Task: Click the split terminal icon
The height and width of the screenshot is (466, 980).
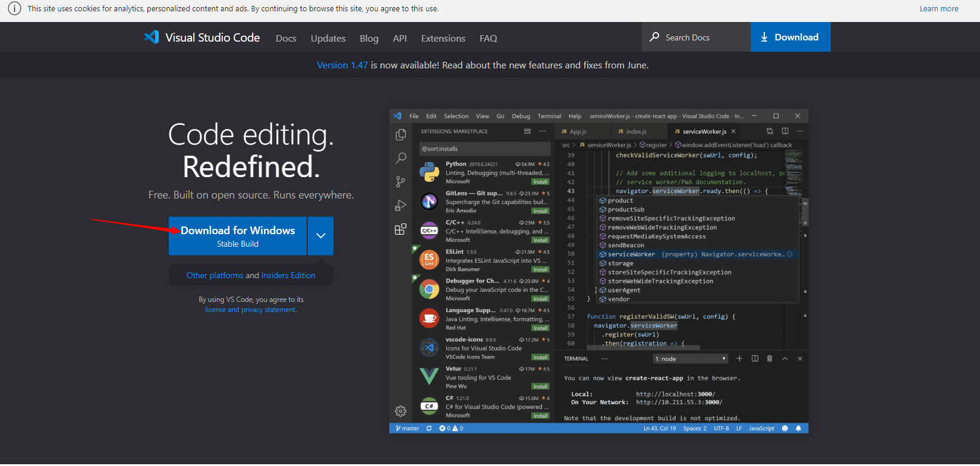Action: click(x=755, y=358)
